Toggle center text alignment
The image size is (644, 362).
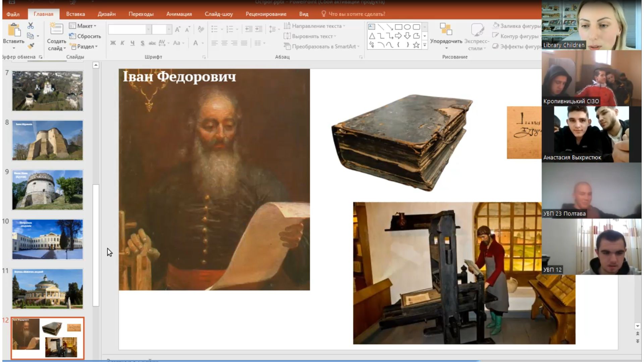(x=224, y=43)
